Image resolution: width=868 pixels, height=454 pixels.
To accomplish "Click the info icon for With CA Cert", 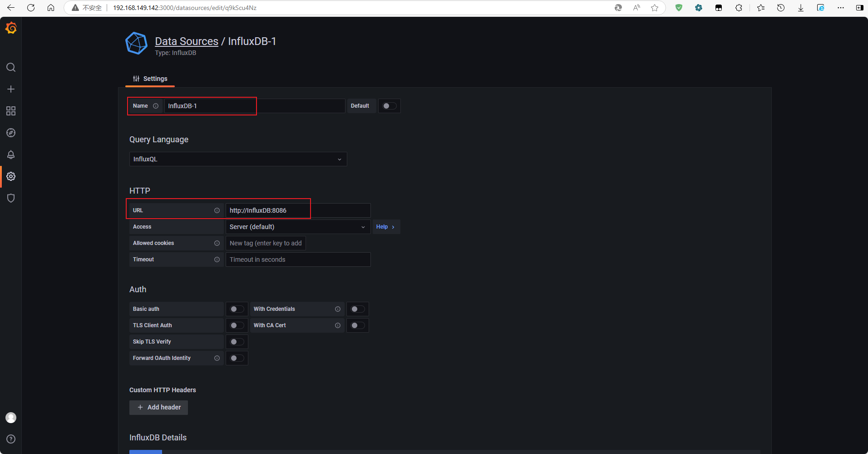I will [x=338, y=325].
